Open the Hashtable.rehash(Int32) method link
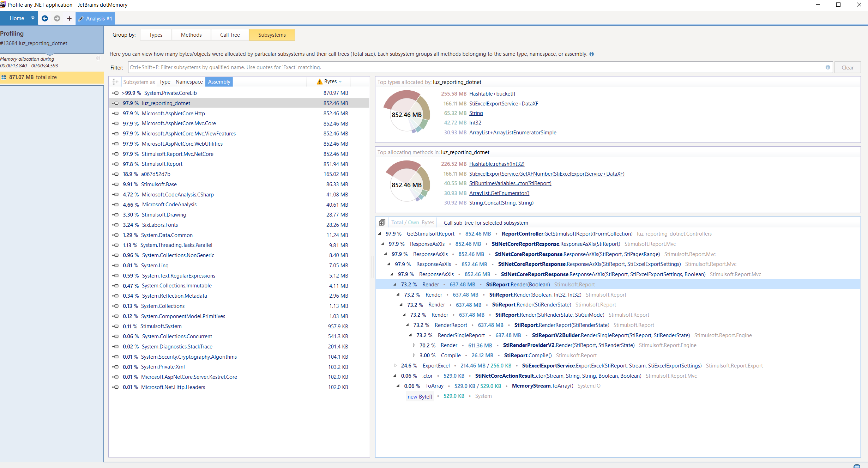 click(x=497, y=164)
